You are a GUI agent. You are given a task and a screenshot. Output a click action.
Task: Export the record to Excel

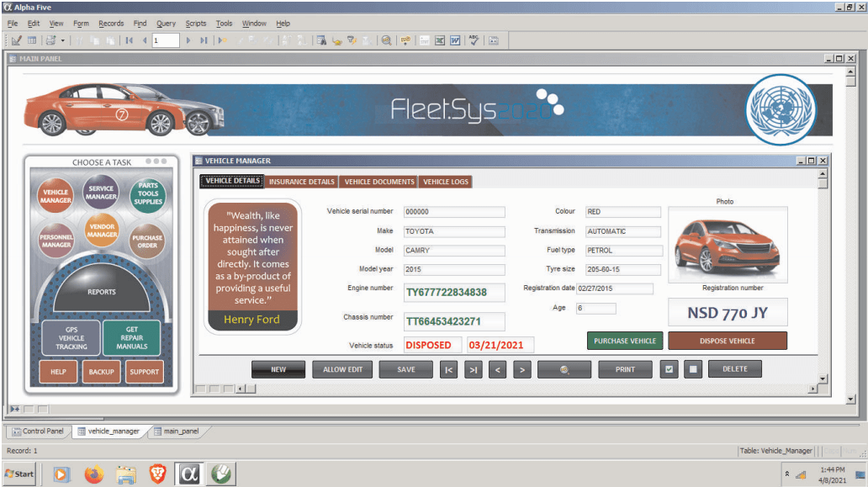coord(441,40)
